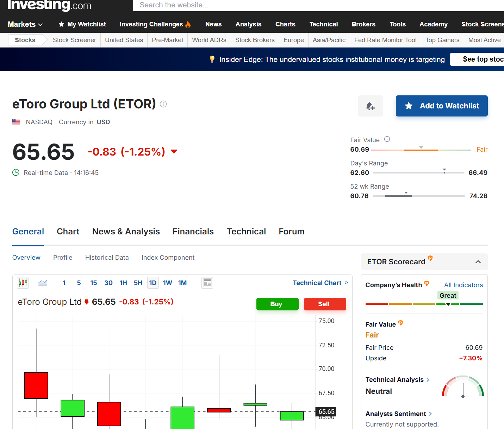Click Add to Watchlist button

(442, 106)
